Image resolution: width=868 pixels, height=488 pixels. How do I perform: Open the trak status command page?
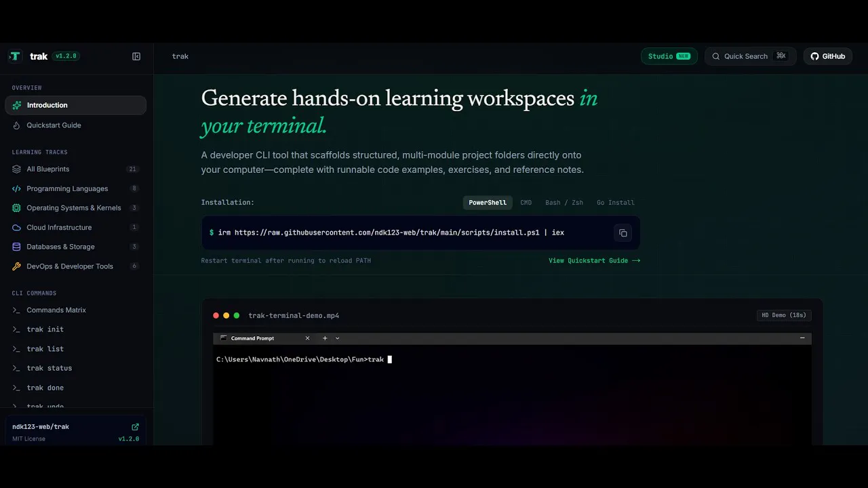coord(75,368)
